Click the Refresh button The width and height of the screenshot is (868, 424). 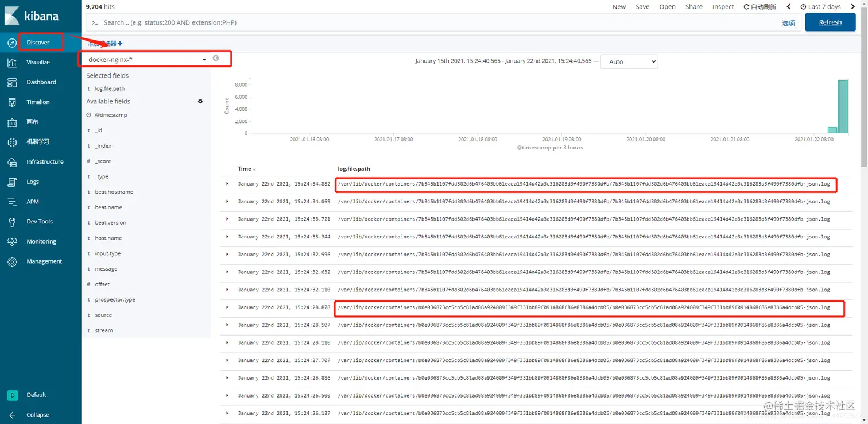[x=830, y=22]
